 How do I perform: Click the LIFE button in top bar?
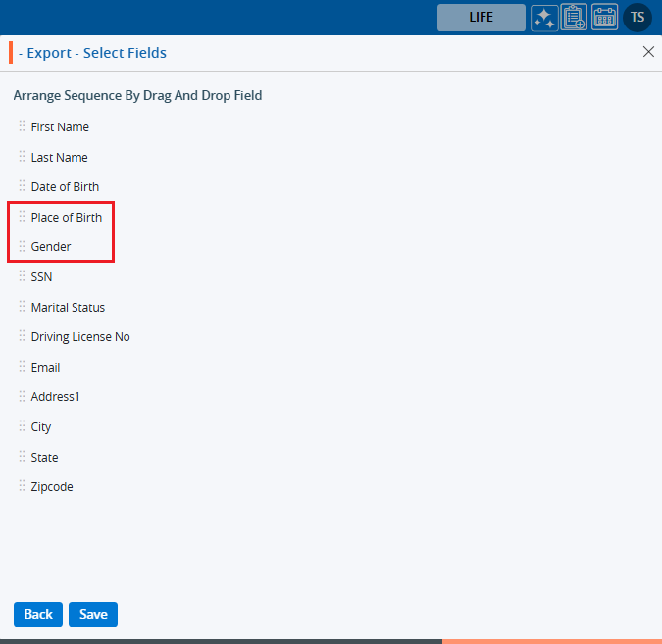[481, 18]
